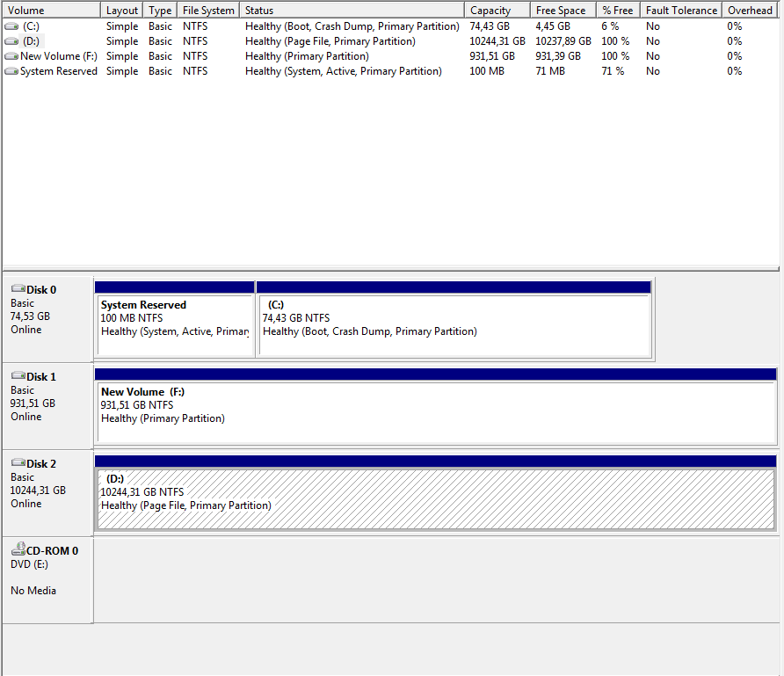
Task: Select the New Volume (F:) drive icon
Action: click(11, 56)
